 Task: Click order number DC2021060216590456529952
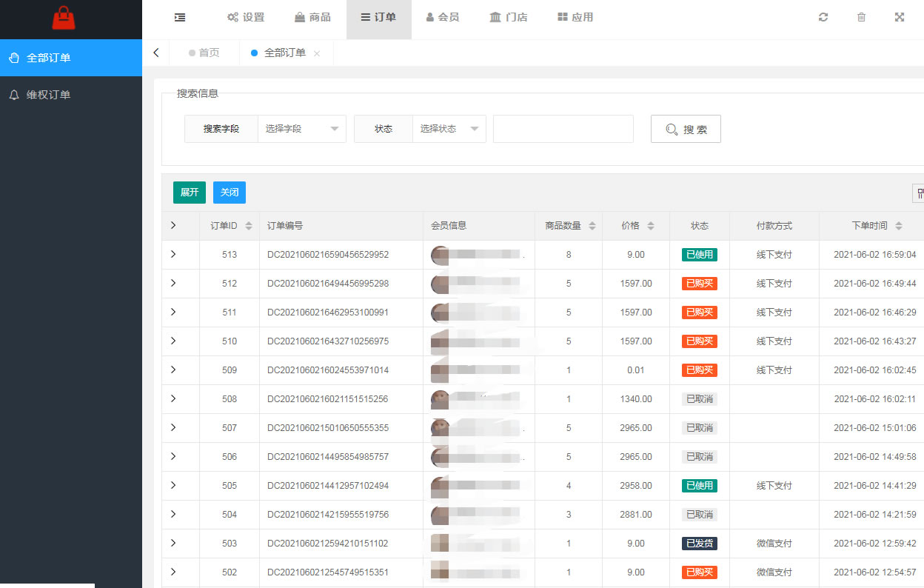click(x=328, y=255)
